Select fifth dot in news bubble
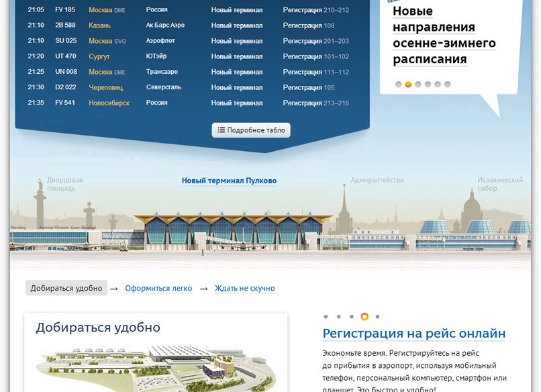Screen dimensions: 541x392 click(438, 84)
